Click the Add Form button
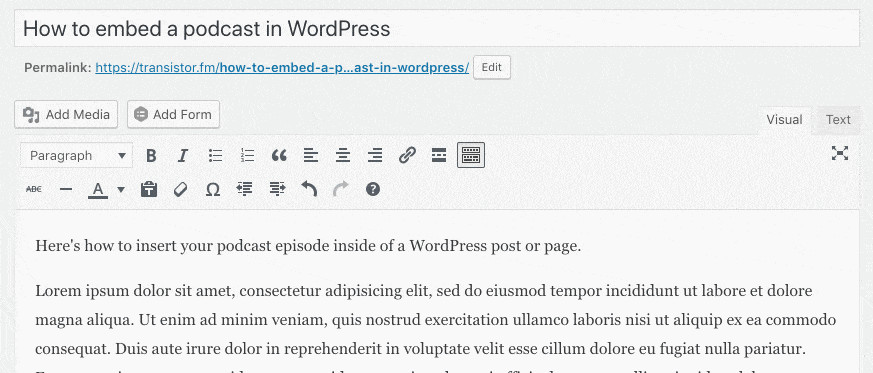The width and height of the screenshot is (873, 373). 174,114
